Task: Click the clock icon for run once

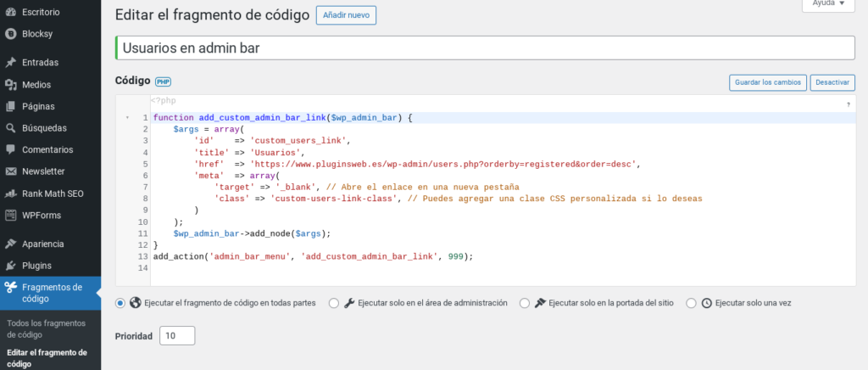Action: tap(706, 303)
